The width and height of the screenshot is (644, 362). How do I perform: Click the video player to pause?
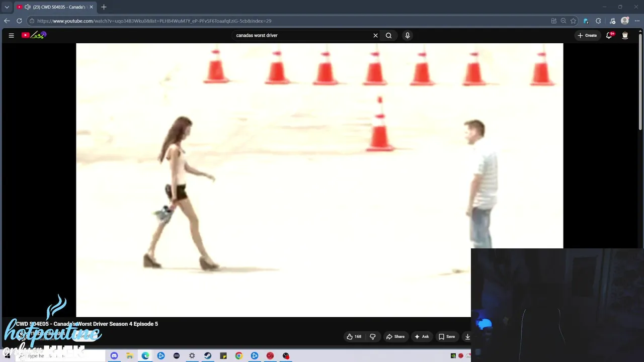319,180
